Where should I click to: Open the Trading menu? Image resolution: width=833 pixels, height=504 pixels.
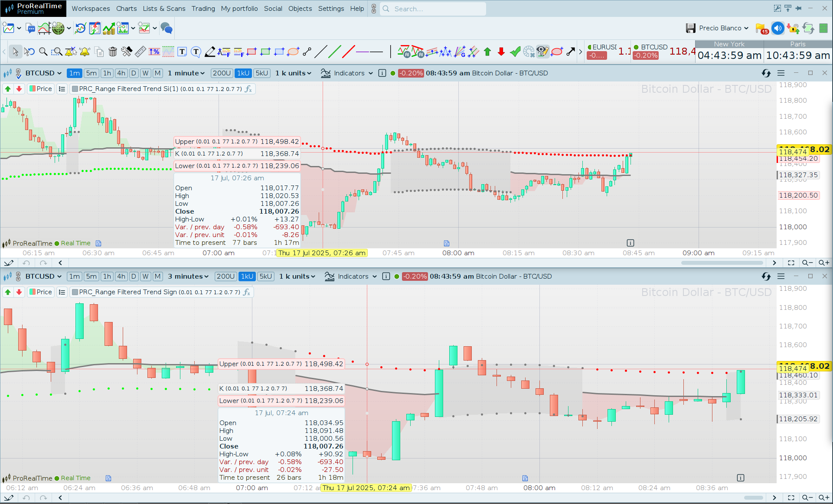click(203, 9)
